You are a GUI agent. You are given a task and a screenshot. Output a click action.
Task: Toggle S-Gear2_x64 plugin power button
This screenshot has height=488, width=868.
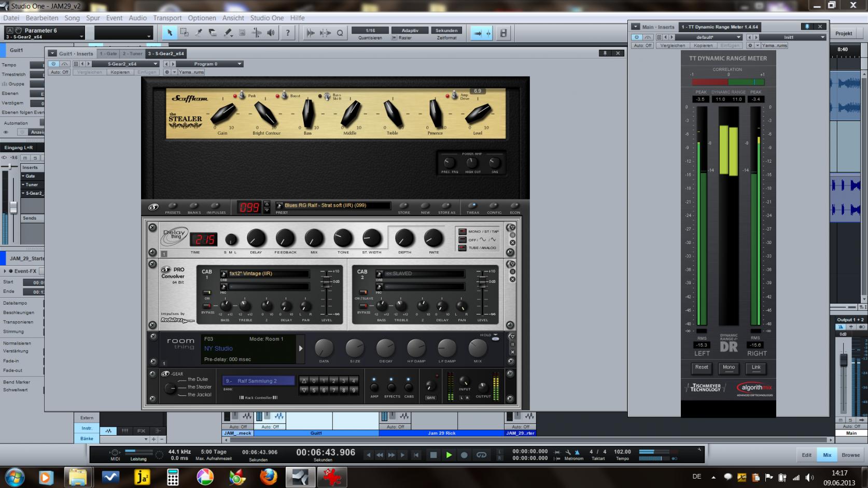(x=53, y=64)
